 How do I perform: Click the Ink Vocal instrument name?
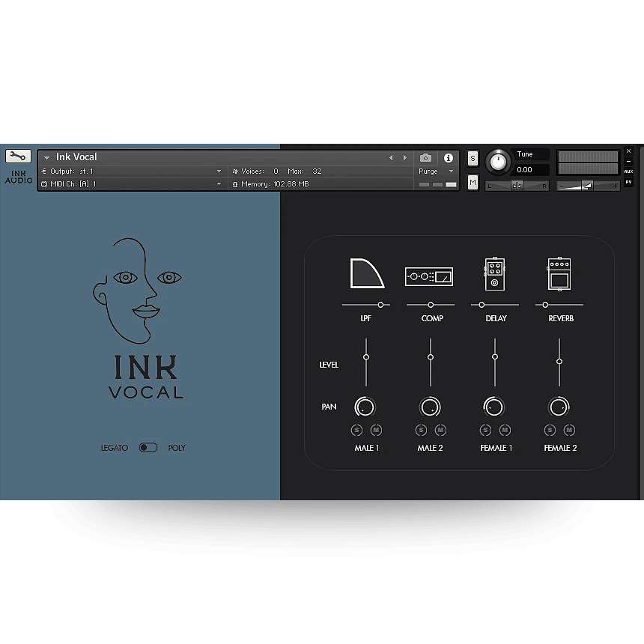(x=76, y=157)
